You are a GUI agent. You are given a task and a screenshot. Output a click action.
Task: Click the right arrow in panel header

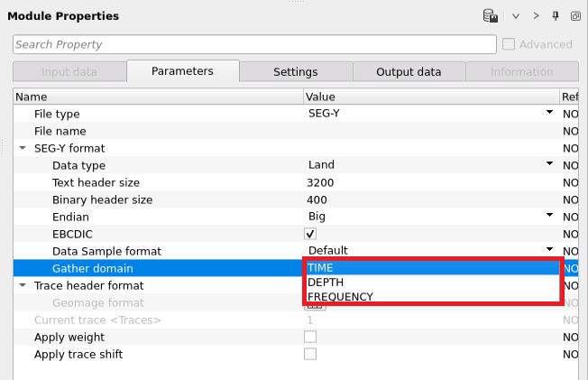click(536, 15)
